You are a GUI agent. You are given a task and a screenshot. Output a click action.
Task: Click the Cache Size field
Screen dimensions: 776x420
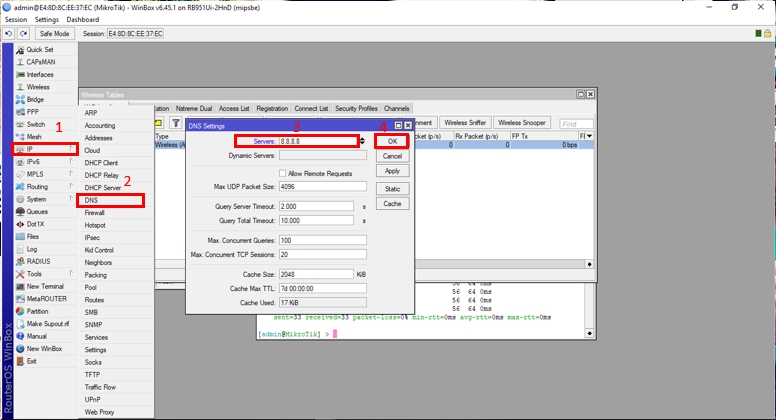click(316, 274)
